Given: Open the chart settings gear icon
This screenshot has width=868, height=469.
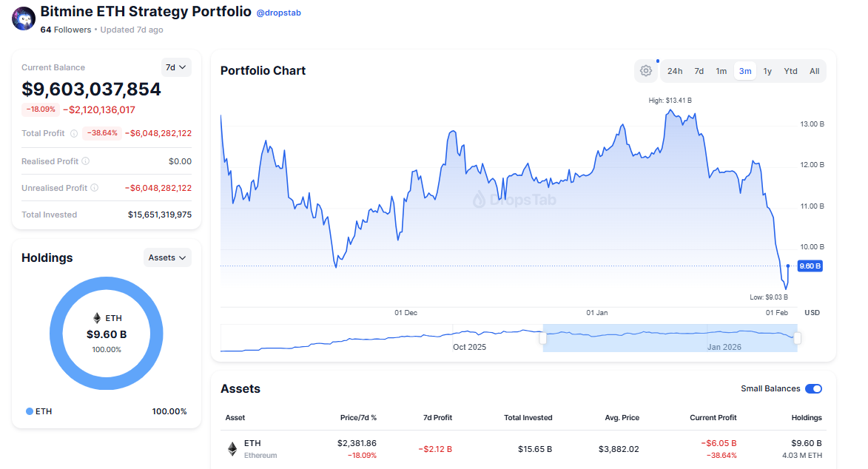Looking at the screenshot, I should pyautogui.click(x=646, y=71).
